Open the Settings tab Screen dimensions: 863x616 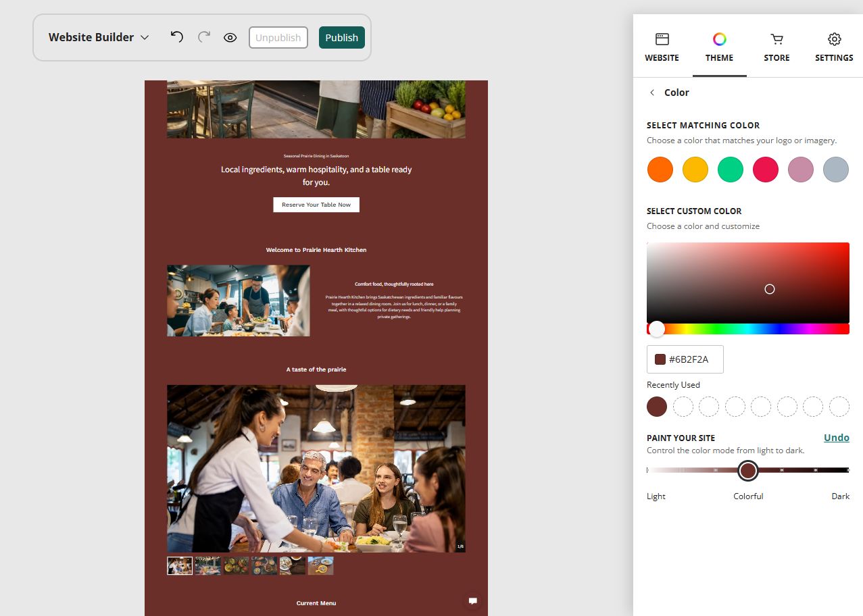tap(835, 47)
